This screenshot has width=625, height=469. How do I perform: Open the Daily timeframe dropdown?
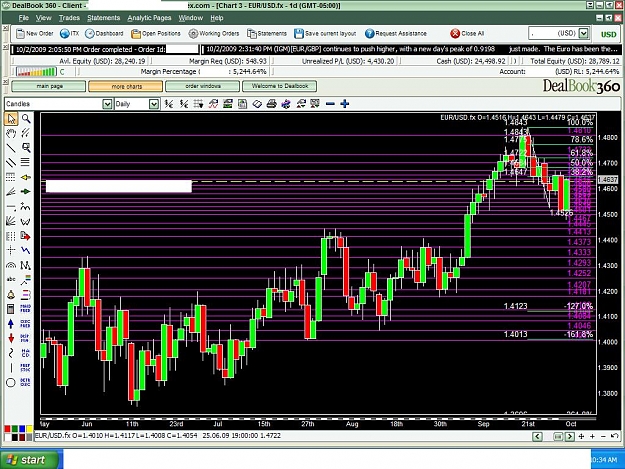point(154,104)
